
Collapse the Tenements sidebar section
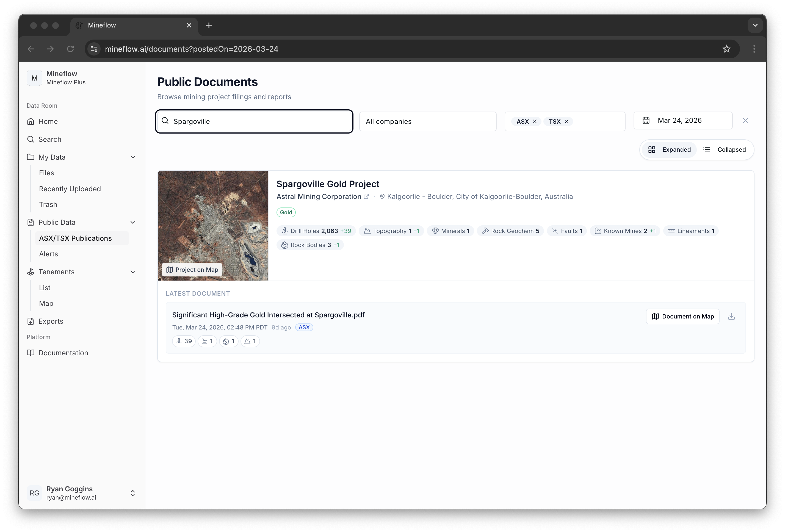click(133, 272)
